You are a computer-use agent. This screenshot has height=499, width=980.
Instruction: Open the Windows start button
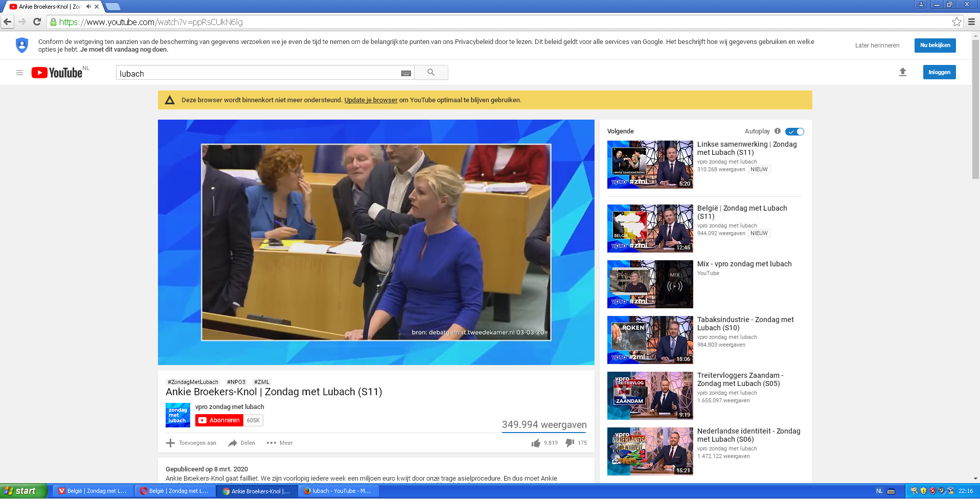(24, 491)
